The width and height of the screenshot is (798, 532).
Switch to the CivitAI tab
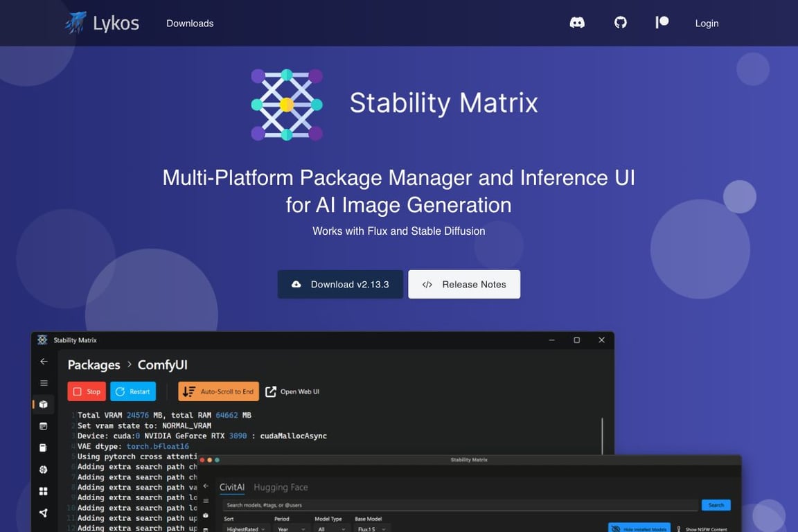point(231,487)
